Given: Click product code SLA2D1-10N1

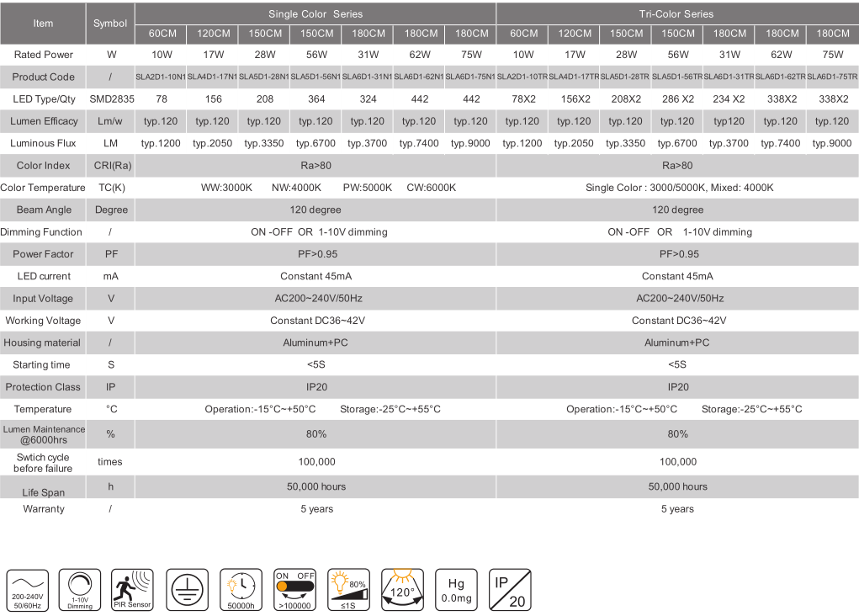Looking at the screenshot, I should click(x=161, y=77).
